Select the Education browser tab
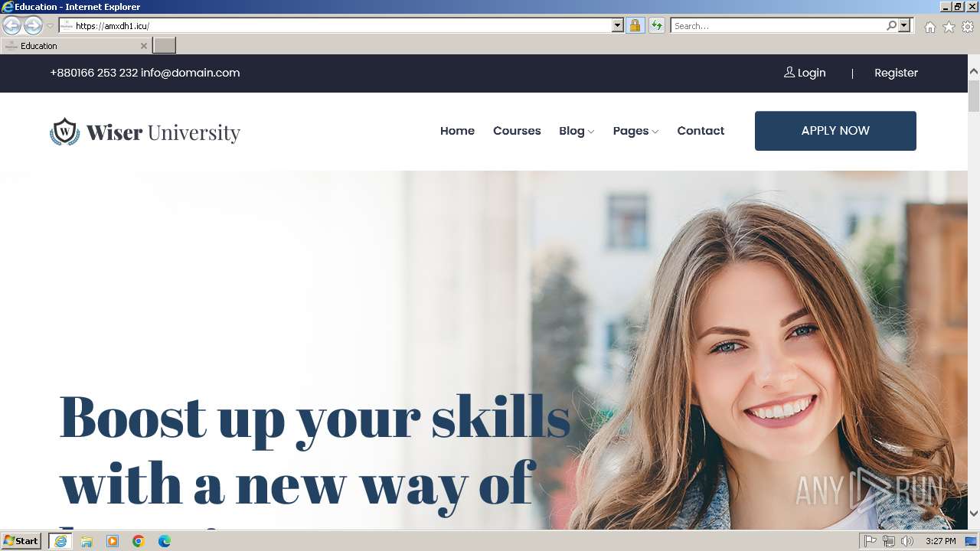Screen dimensions: 980x551 (x=76, y=46)
